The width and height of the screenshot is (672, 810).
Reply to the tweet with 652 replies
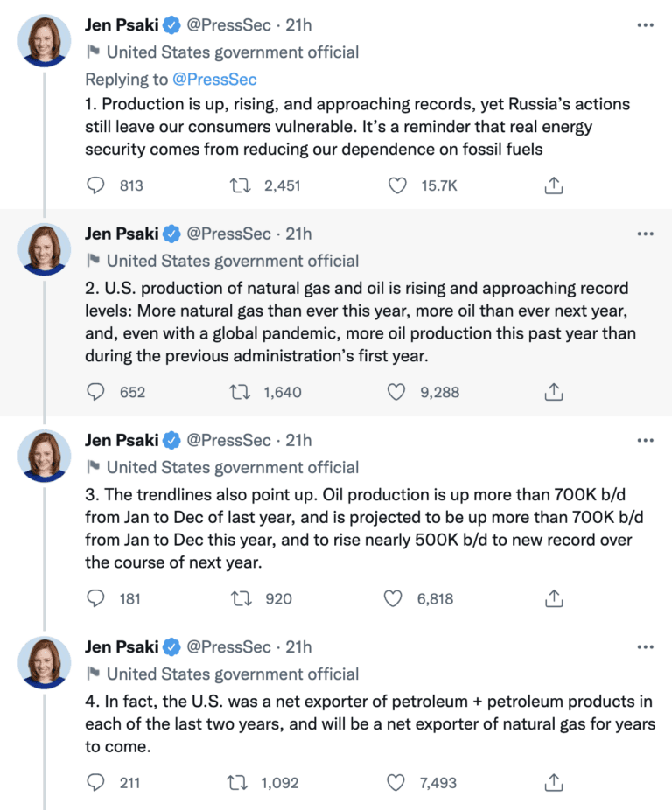point(96,393)
